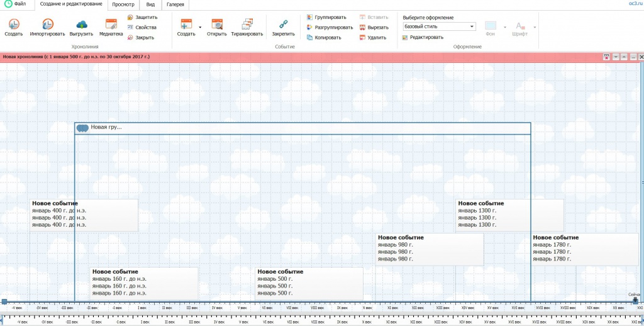Screen dimensions: 644x326
Task: Click the left arrow of bottom overview ruler
Action: pyautogui.click(x=2, y=320)
